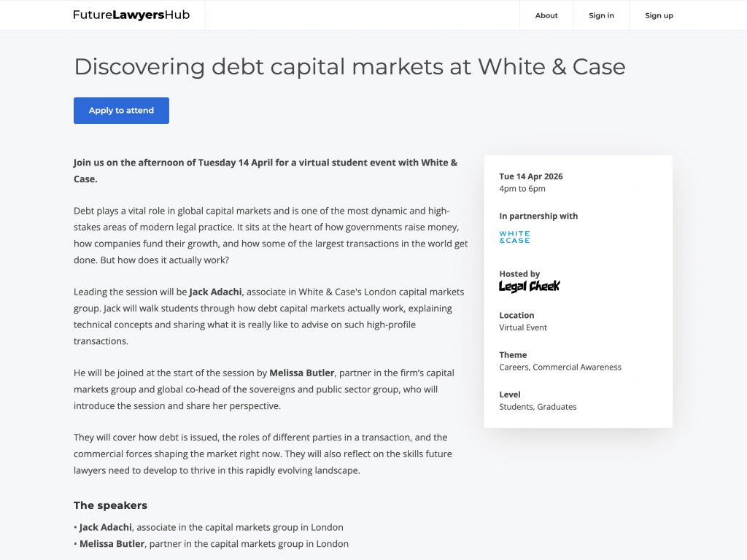The height and width of the screenshot is (560, 747).
Task: Open the About menu item
Action: 546,15
